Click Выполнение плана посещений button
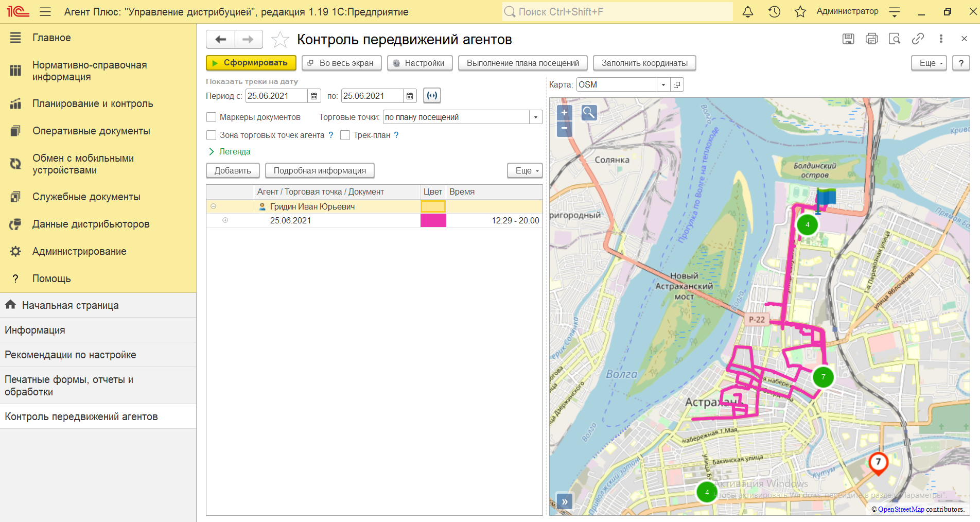The image size is (980, 522). (523, 63)
